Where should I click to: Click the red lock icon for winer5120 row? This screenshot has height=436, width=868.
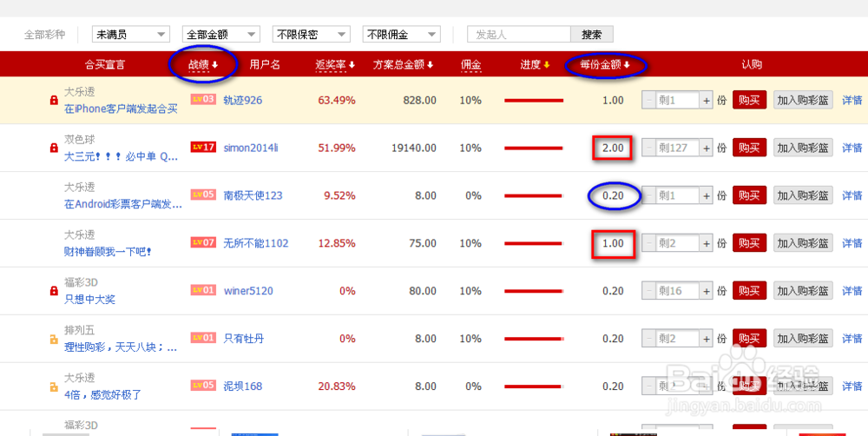[54, 291]
